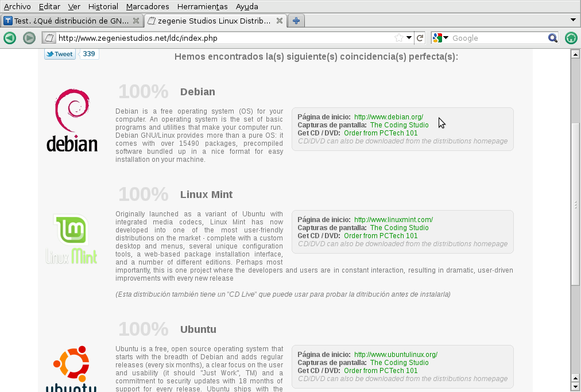Open the URL history dropdown arrow
This screenshot has height=392, width=581.
click(x=409, y=38)
